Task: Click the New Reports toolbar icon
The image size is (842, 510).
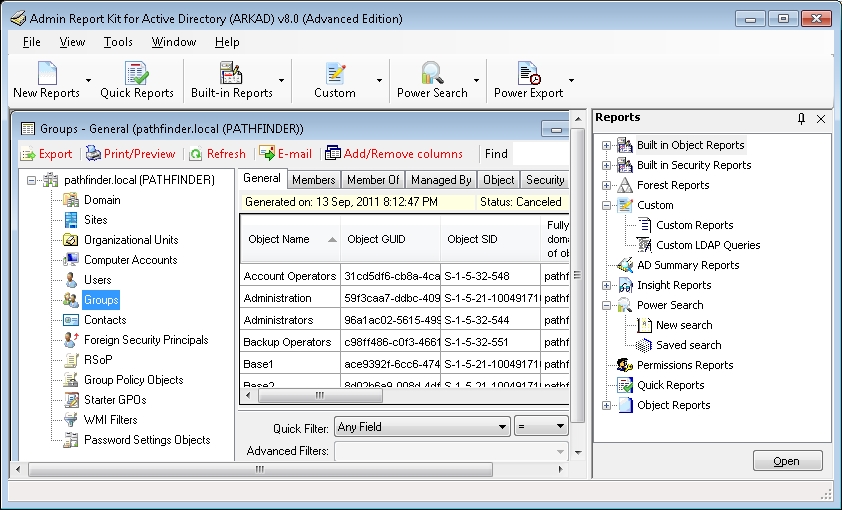Action: click(47, 73)
